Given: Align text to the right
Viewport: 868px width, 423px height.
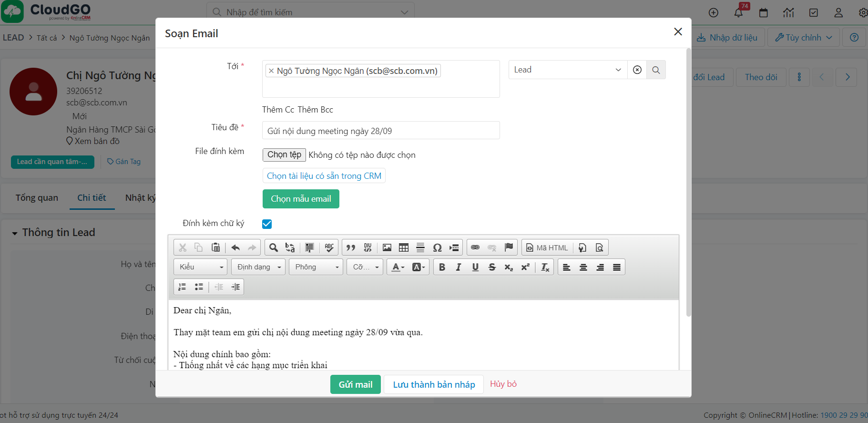Looking at the screenshot, I should (x=600, y=267).
